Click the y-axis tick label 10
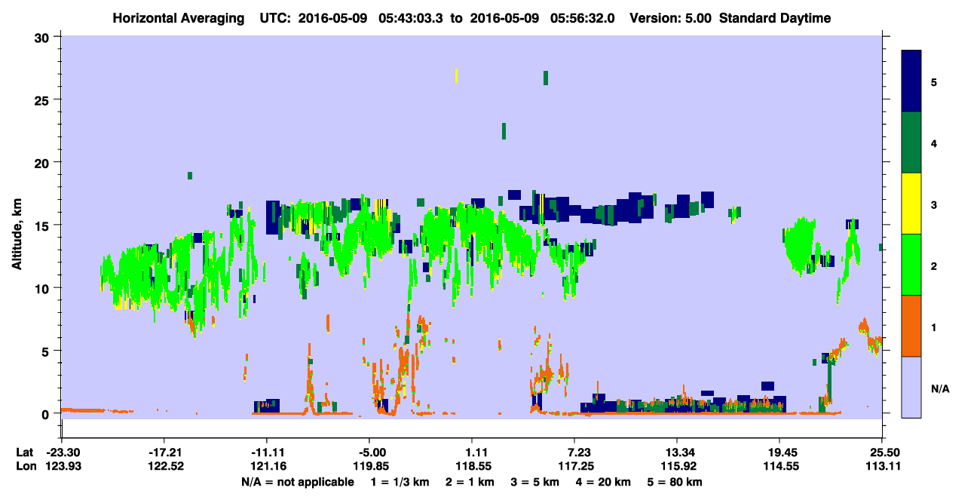This screenshot has width=980, height=503. click(x=44, y=288)
